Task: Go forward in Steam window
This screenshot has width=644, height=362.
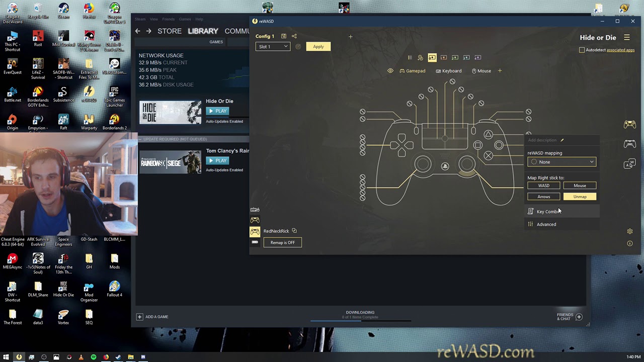Action: [x=148, y=31]
